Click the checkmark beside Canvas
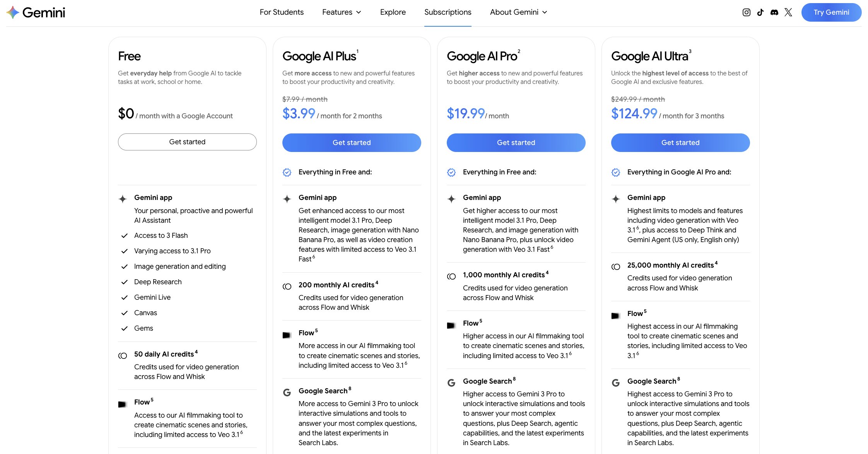This screenshot has width=868, height=454. pos(124,313)
